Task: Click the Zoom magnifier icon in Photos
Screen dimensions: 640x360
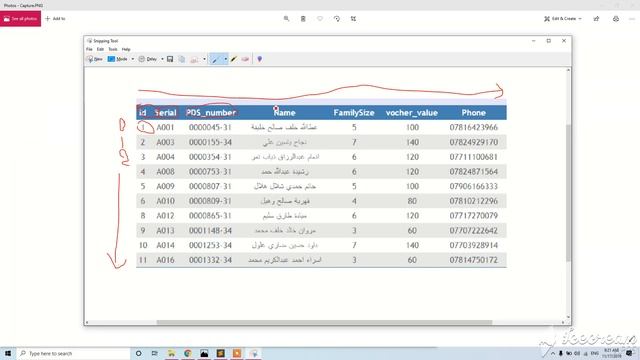Action: click(287, 19)
